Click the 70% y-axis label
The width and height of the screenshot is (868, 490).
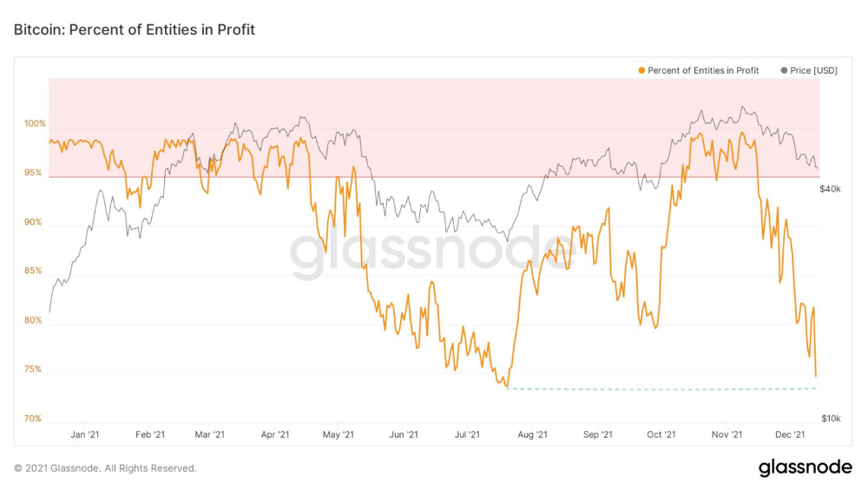pyautogui.click(x=33, y=419)
